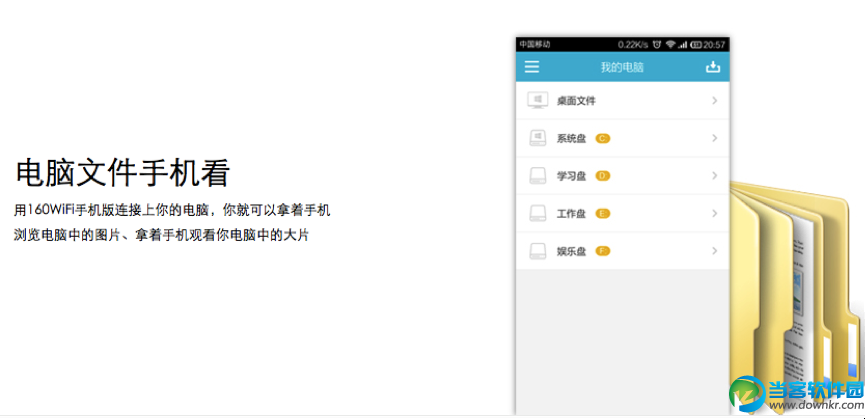
Task: Click the C badge next to 系统盘
Action: pyautogui.click(x=602, y=138)
